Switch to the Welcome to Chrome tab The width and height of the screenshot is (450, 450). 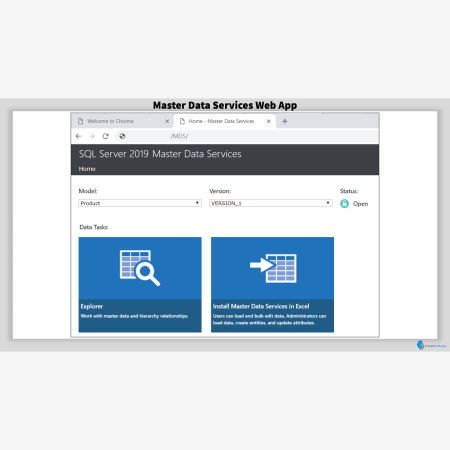[x=123, y=121]
